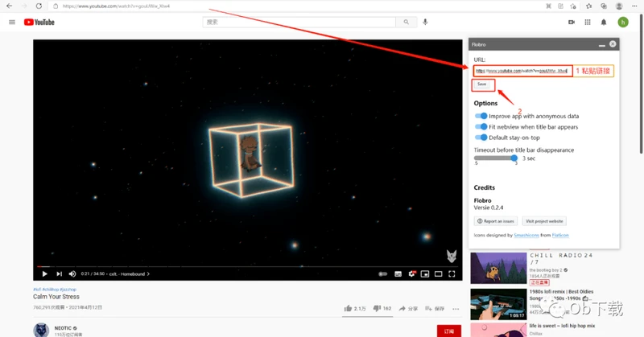The width and height of the screenshot is (644, 337).
Task: Click the red subscribe button
Action: pyautogui.click(x=449, y=331)
